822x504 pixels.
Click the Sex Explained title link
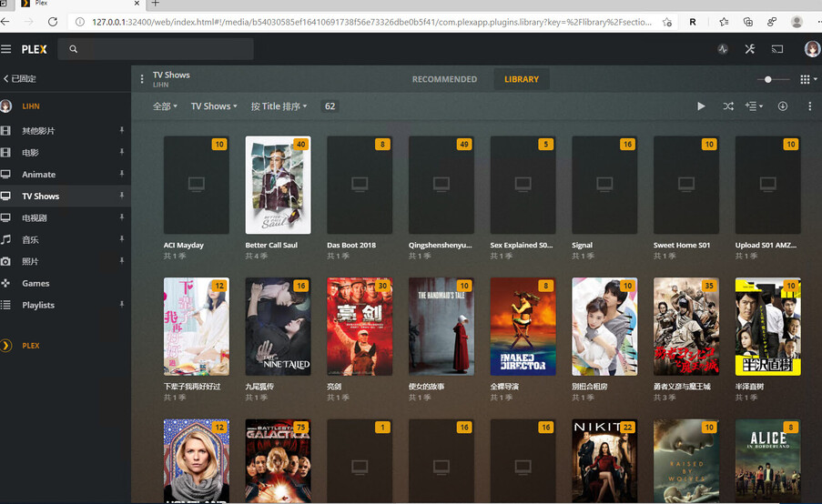click(521, 246)
